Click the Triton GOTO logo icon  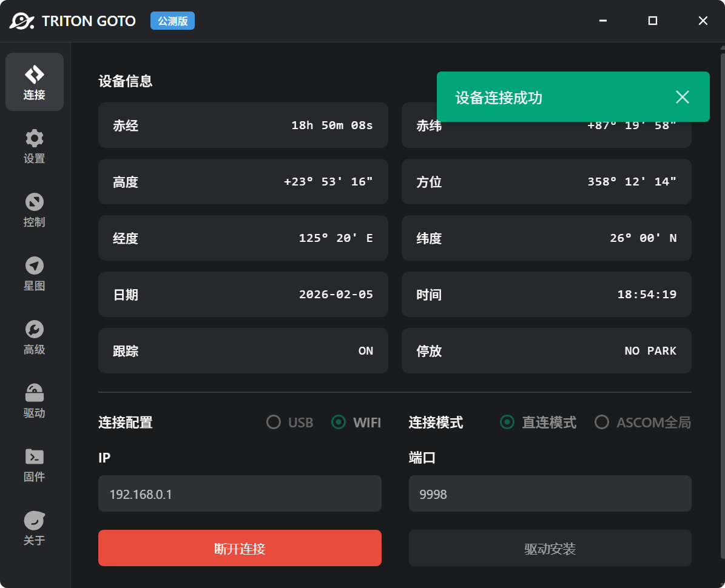click(x=21, y=21)
